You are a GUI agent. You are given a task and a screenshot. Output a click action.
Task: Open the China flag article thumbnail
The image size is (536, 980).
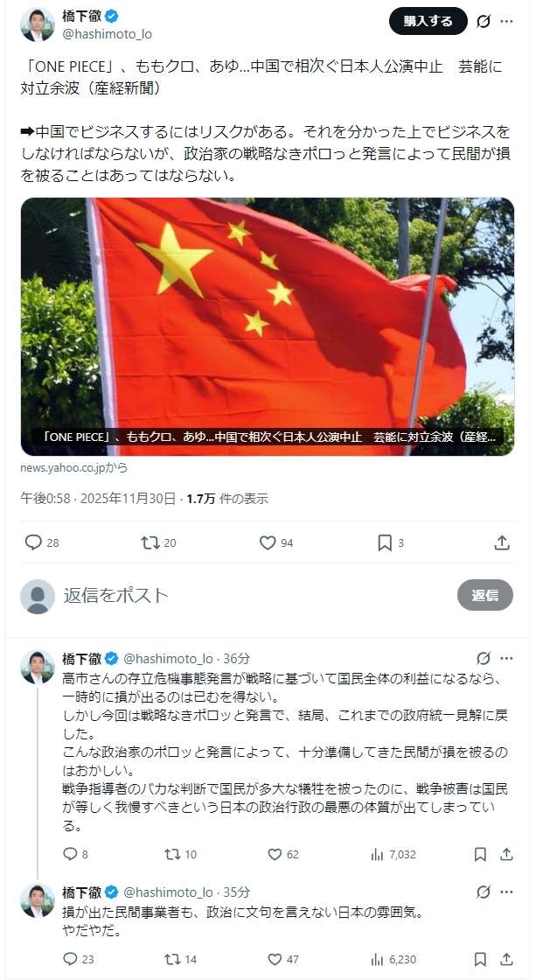268,326
